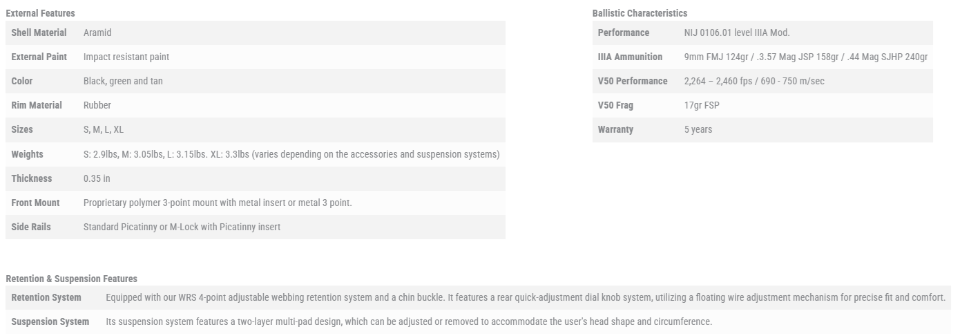Click the IIIA Ammunition row label
This screenshot has height=336, width=980.
click(630, 57)
